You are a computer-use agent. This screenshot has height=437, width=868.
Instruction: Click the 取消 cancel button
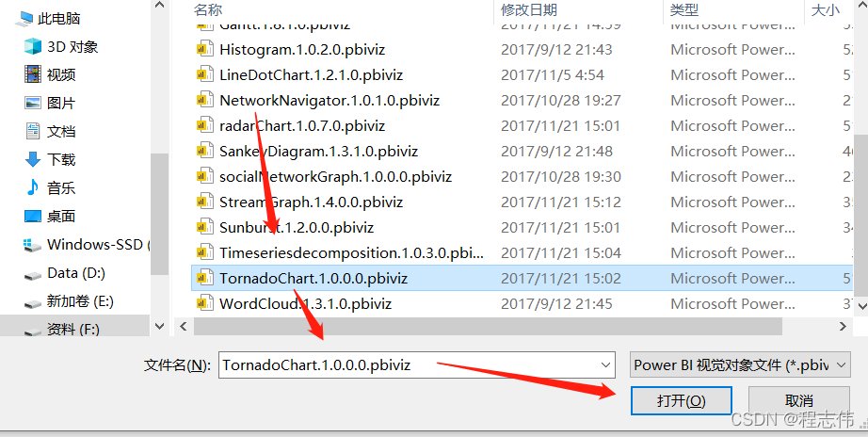click(x=798, y=400)
